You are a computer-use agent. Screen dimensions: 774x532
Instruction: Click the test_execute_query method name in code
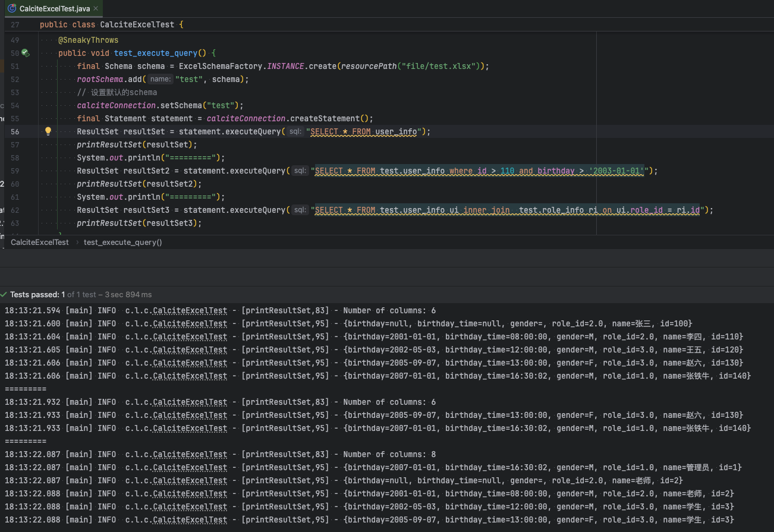155,53
